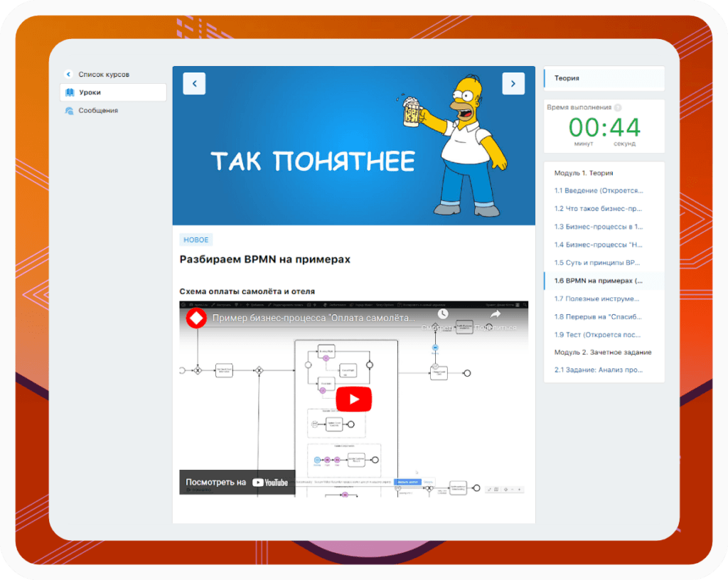Open lesson 1.7 Полезные инструме...
The width and height of the screenshot is (728, 580).
[x=596, y=299]
